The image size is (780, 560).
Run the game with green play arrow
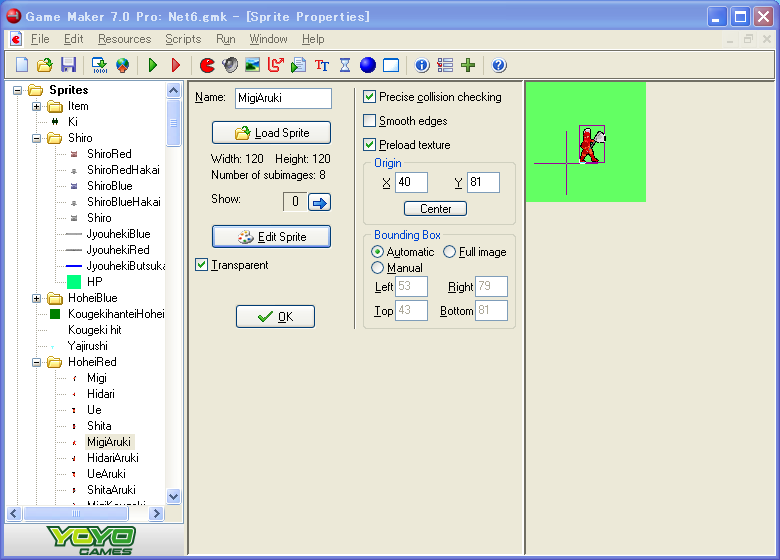point(153,65)
